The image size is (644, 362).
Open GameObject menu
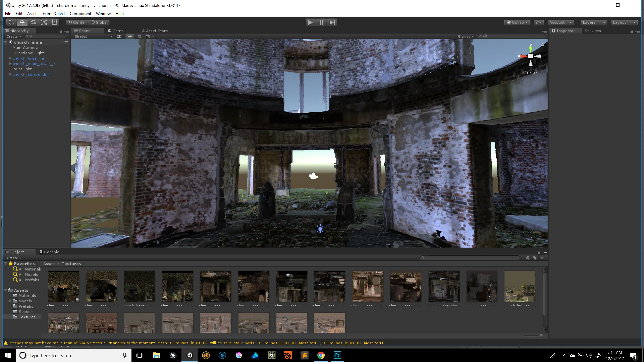[54, 14]
